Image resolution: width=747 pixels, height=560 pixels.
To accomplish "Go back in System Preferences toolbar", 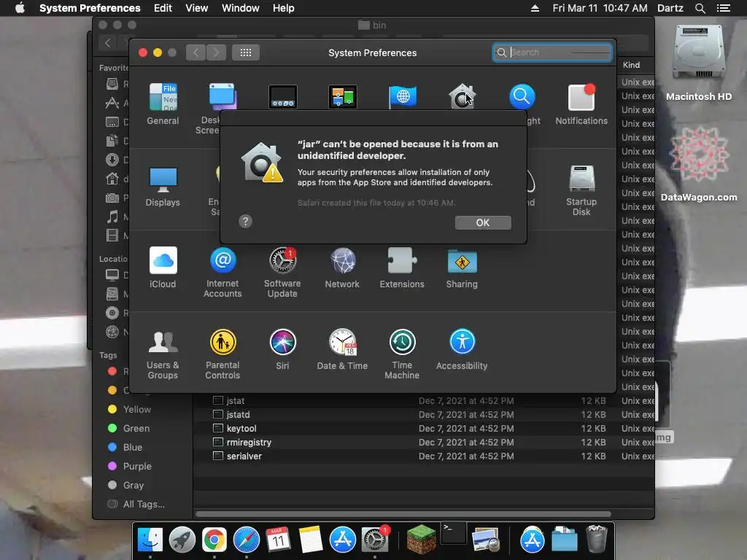I will tap(196, 52).
